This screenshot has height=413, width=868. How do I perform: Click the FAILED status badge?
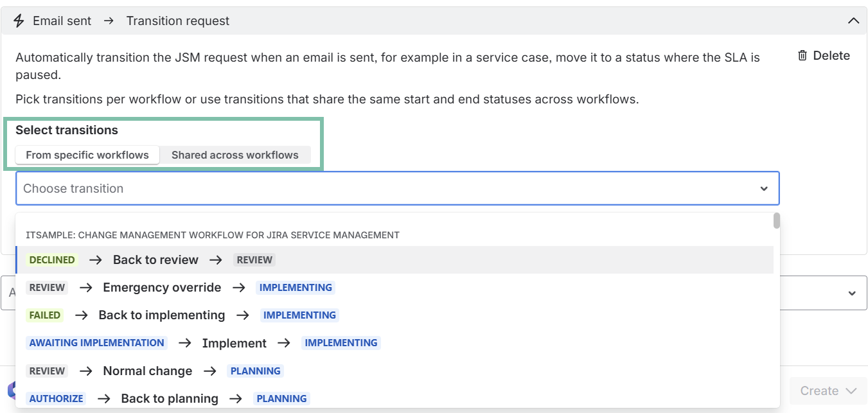point(45,315)
